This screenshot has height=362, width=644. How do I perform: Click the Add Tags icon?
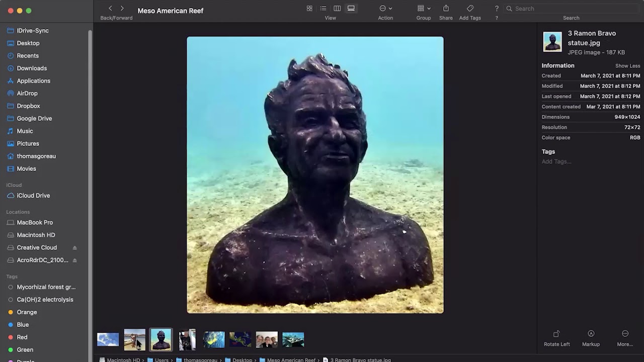[x=470, y=9]
